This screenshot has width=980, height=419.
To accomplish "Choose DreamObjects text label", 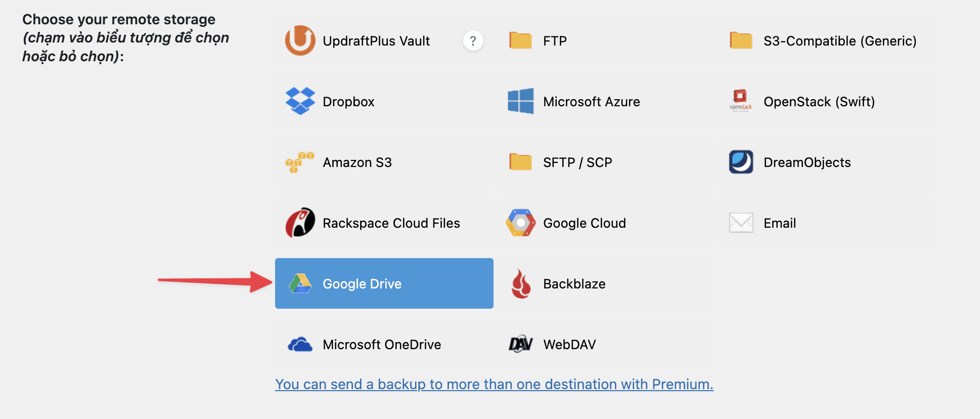I will coord(807,162).
